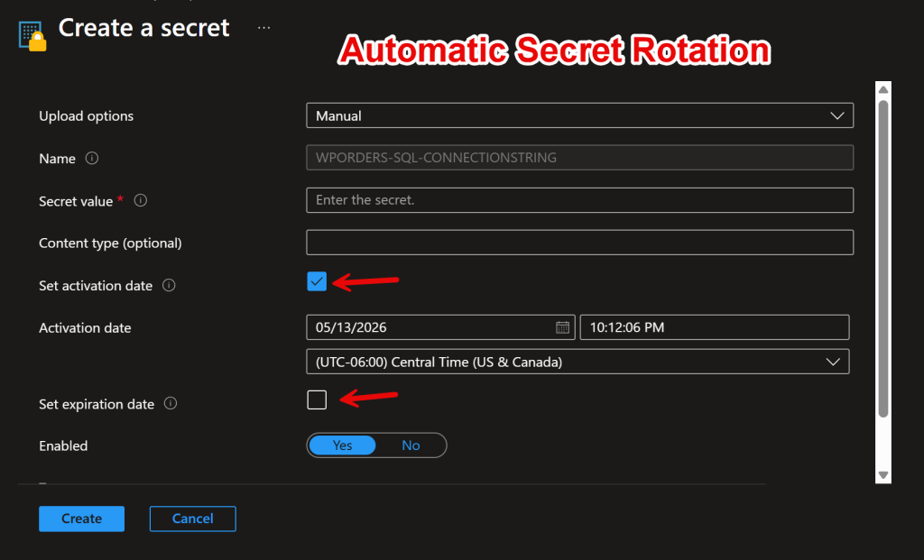Click info icon next to Set activation date
This screenshot has height=560, width=924.
[x=169, y=285]
